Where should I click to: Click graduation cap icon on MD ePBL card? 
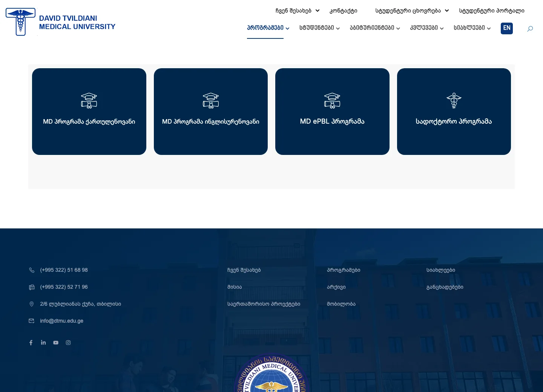click(x=332, y=101)
